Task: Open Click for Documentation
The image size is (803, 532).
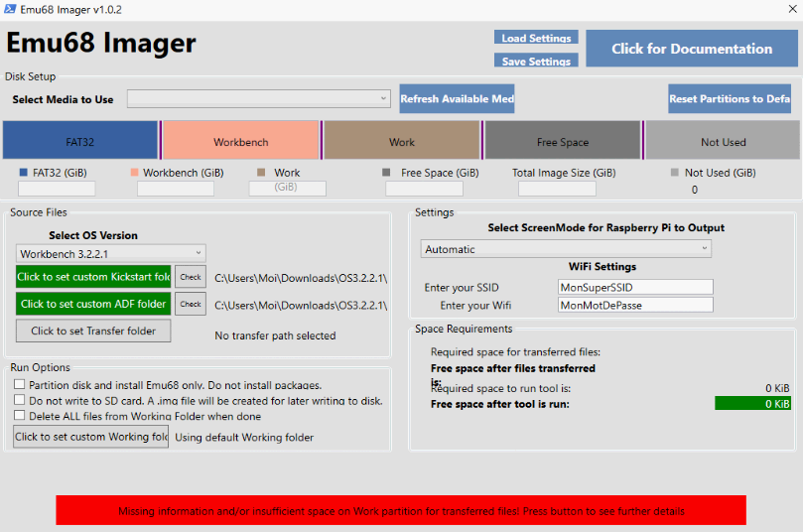Action: point(691,49)
